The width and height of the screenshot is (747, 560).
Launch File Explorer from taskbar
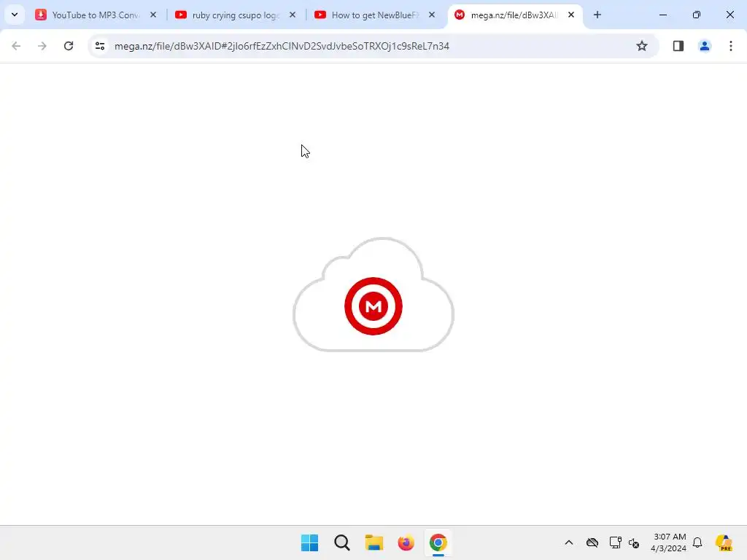click(374, 542)
